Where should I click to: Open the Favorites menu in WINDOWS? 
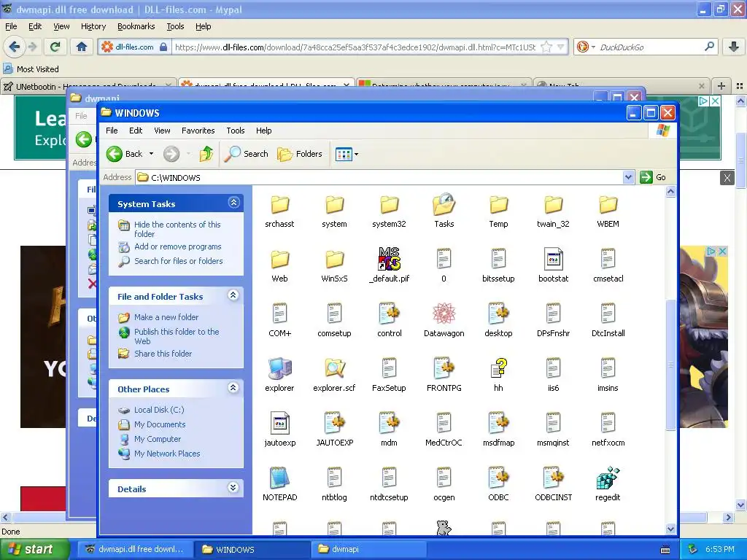[x=198, y=131]
